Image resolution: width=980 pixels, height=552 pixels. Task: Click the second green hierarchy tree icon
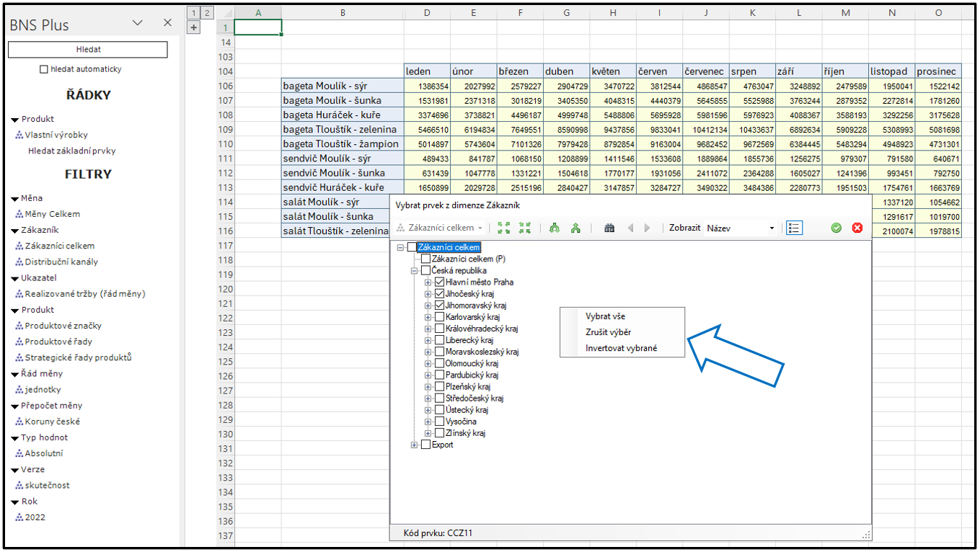click(x=575, y=228)
